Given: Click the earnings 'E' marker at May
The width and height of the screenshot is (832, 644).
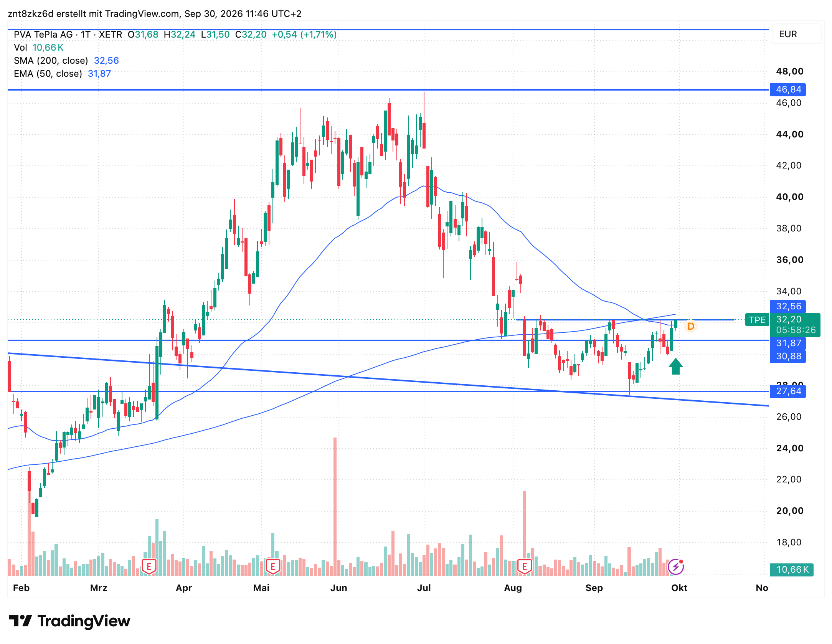Looking at the screenshot, I should (273, 566).
